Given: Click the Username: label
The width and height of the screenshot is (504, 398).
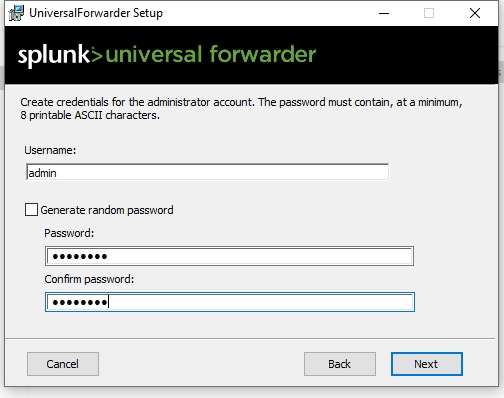Looking at the screenshot, I should coord(50,150).
